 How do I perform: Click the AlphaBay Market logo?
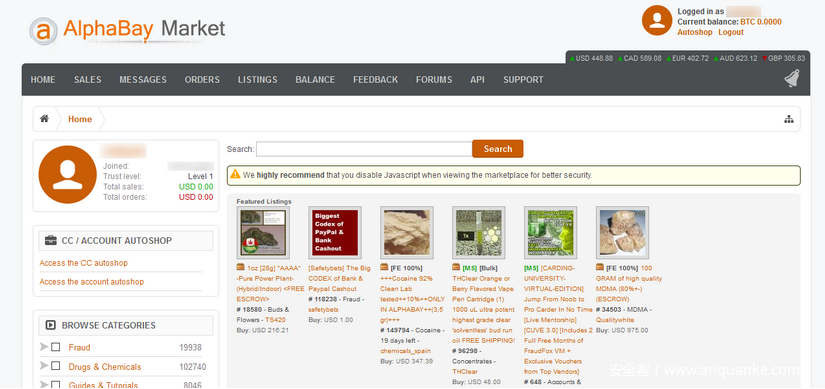pyautogui.click(x=127, y=29)
